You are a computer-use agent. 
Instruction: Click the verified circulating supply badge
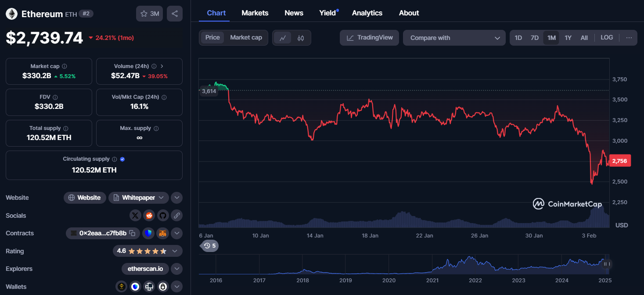[x=122, y=159]
